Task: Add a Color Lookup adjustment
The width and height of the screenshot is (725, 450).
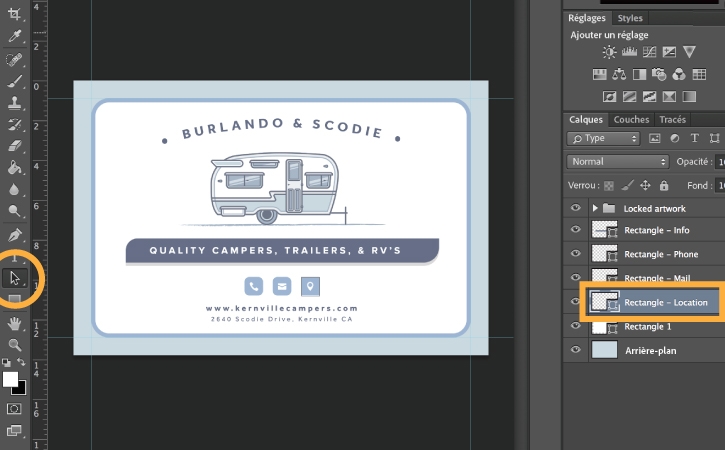Action: tap(699, 74)
